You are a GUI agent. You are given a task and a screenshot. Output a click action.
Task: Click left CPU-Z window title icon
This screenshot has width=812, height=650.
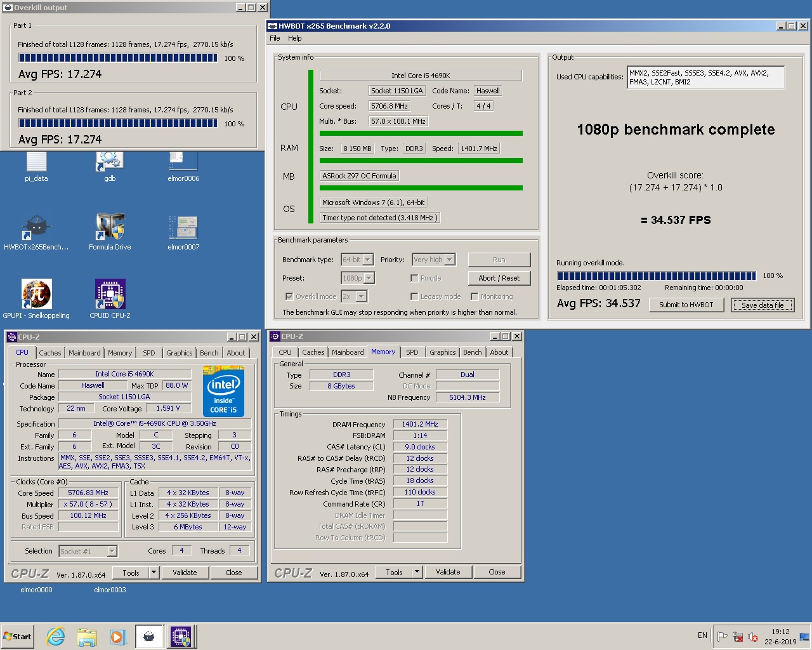[12, 337]
